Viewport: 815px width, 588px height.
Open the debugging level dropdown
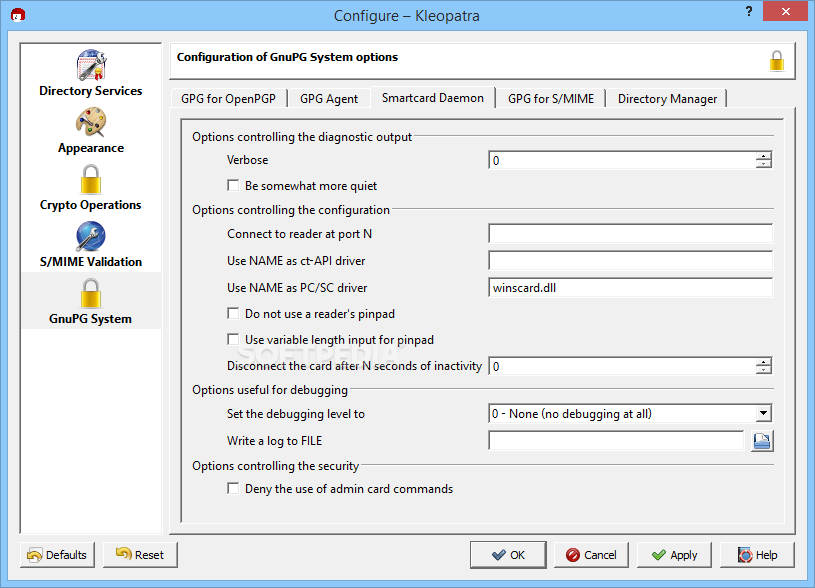tap(763, 414)
